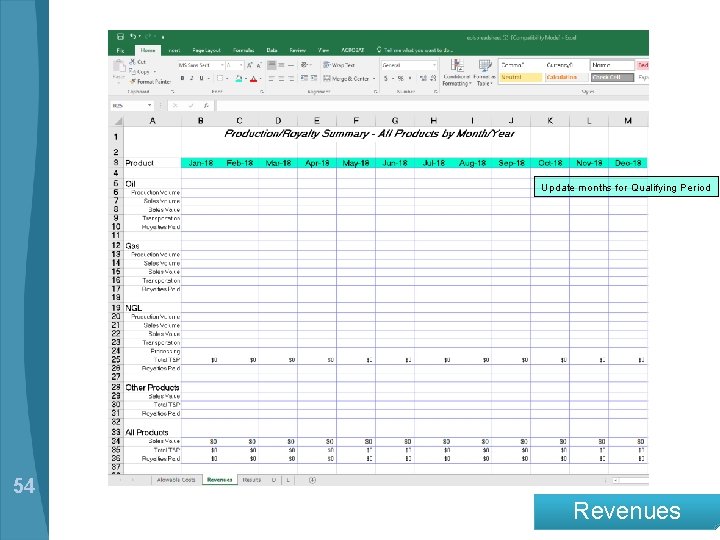Apply the Fill Color bucket

click(x=239, y=79)
